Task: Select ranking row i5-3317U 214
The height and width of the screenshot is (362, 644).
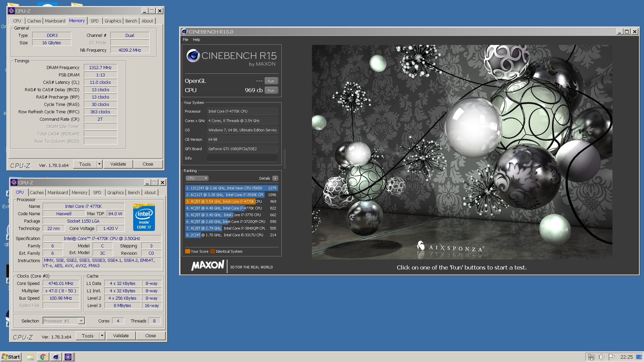Action: coord(231,235)
